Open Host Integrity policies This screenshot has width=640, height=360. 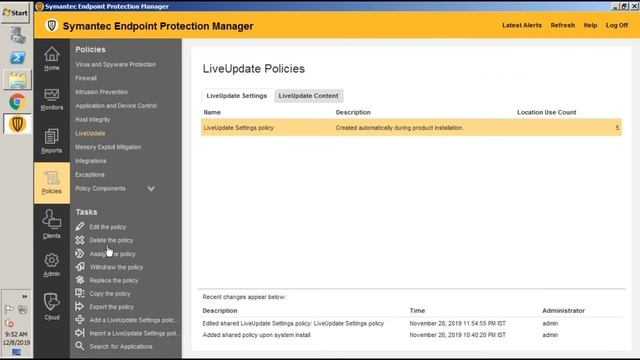click(x=93, y=120)
